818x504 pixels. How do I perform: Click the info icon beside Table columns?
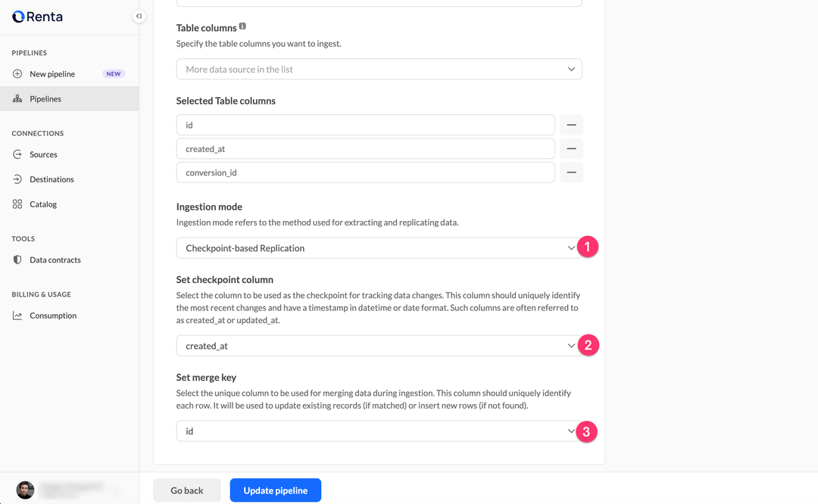pos(241,26)
